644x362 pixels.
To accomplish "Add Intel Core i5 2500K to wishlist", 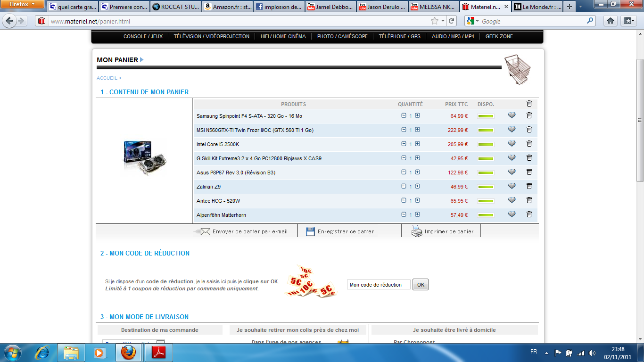I will pyautogui.click(x=512, y=144).
